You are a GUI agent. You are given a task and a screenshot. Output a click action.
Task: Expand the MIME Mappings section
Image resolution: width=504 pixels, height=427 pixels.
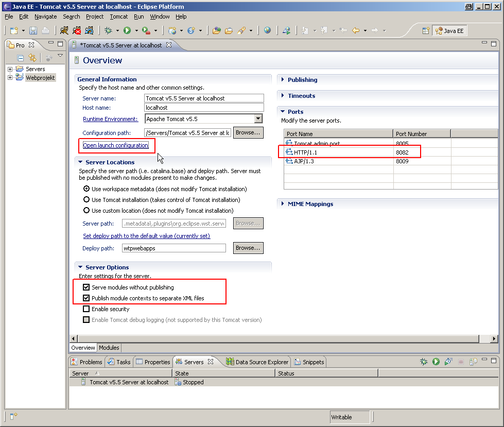click(283, 203)
